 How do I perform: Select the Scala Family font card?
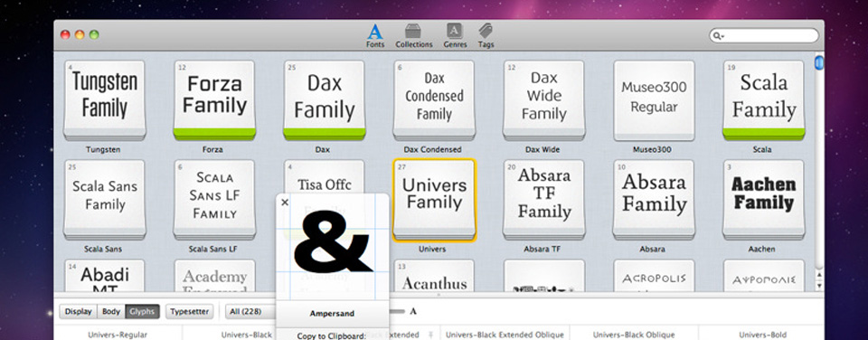763,100
